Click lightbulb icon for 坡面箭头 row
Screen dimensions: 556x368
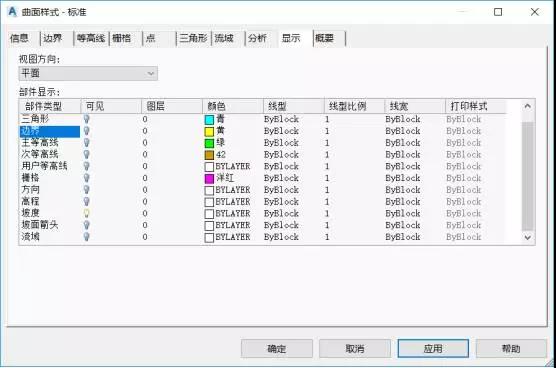pyautogui.click(x=87, y=225)
